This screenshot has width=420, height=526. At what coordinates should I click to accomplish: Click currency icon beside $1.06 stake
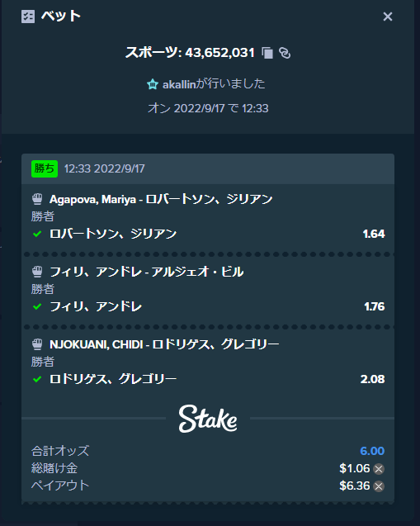coord(379,469)
